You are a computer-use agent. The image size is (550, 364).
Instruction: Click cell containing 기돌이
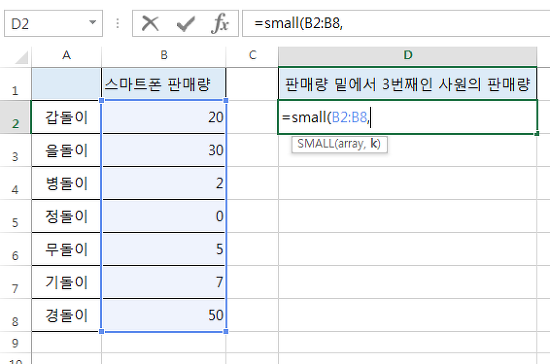(x=66, y=282)
